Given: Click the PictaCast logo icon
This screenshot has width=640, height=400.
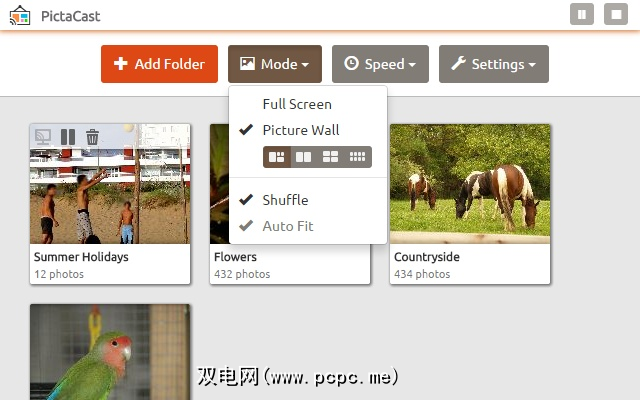Looking at the screenshot, I should [20, 16].
